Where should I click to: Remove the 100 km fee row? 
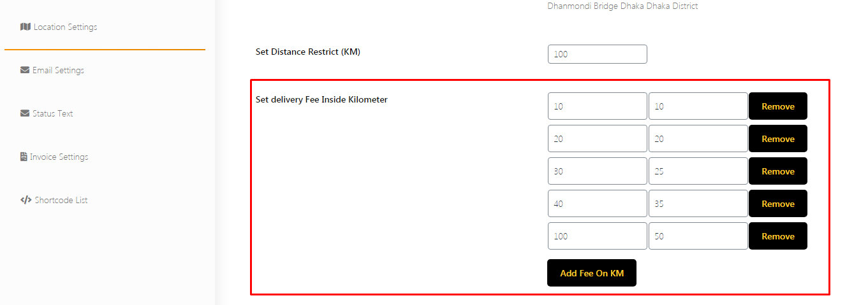point(777,236)
